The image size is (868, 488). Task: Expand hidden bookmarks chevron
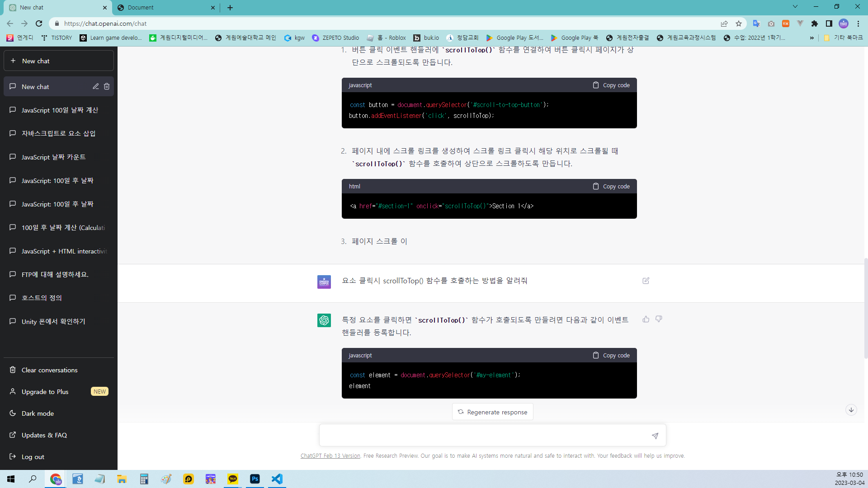pos(811,38)
